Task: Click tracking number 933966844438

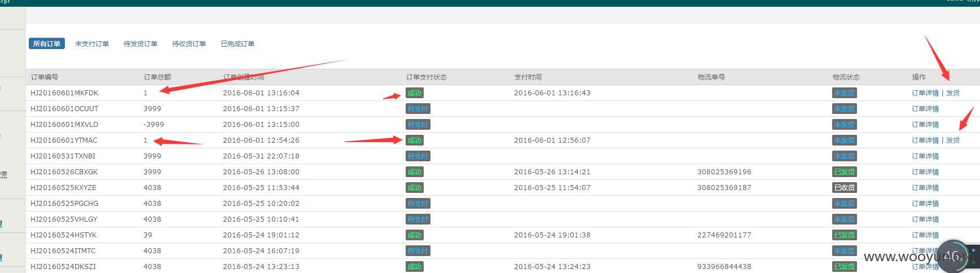Action: 724,267
